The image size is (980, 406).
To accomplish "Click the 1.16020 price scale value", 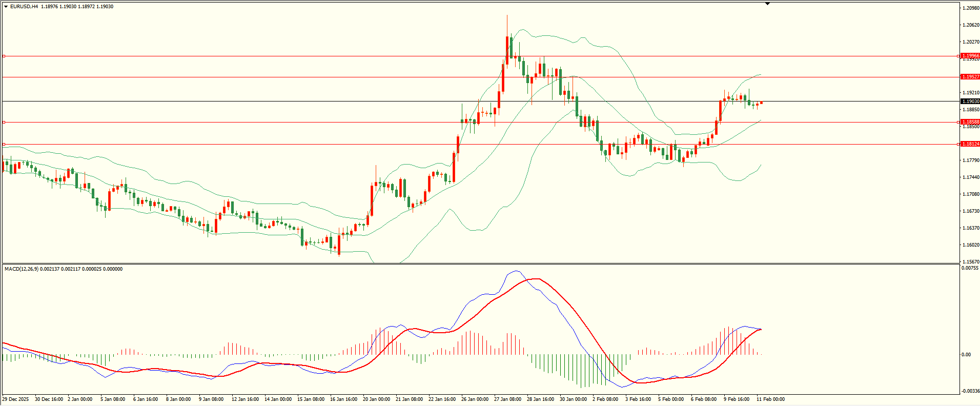I will (971, 245).
